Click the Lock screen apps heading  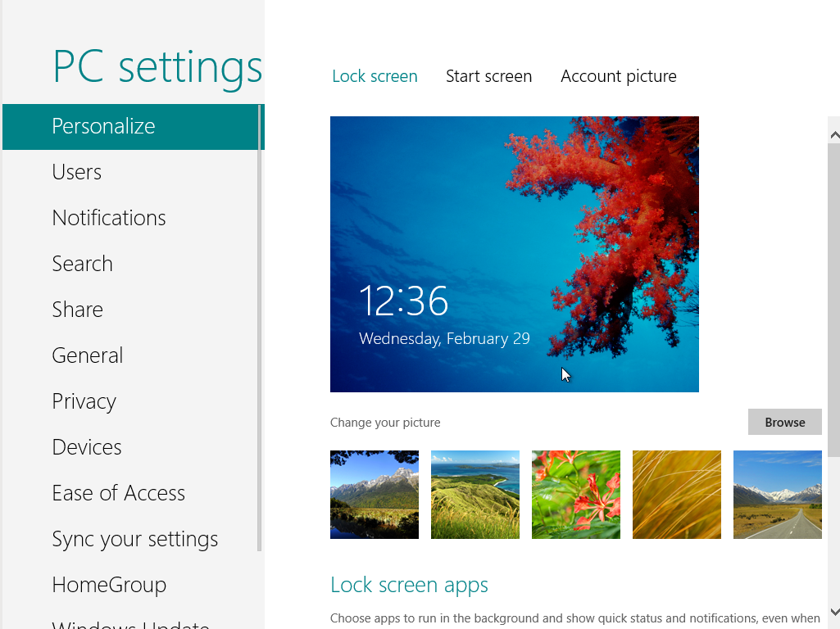(x=409, y=585)
